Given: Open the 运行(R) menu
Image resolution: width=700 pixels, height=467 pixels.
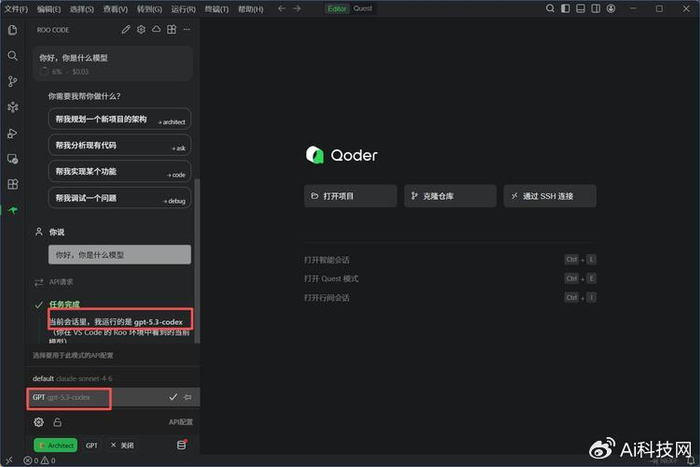Looking at the screenshot, I should point(183,9).
